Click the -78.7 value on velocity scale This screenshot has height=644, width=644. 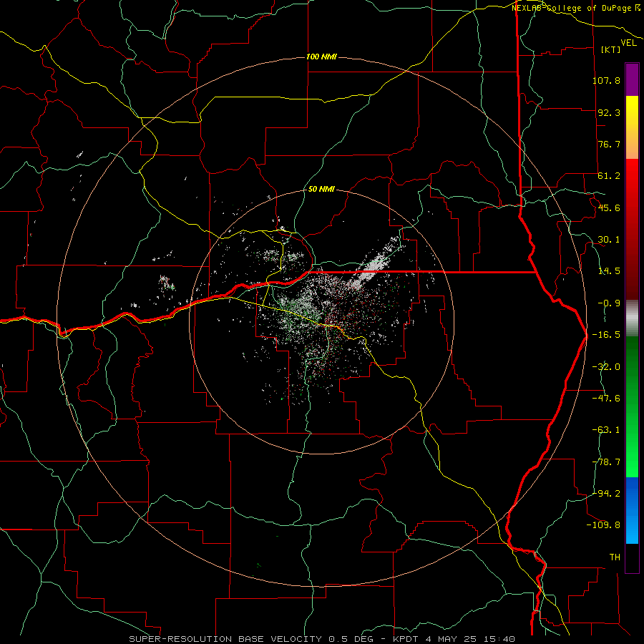pyautogui.click(x=606, y=462)
